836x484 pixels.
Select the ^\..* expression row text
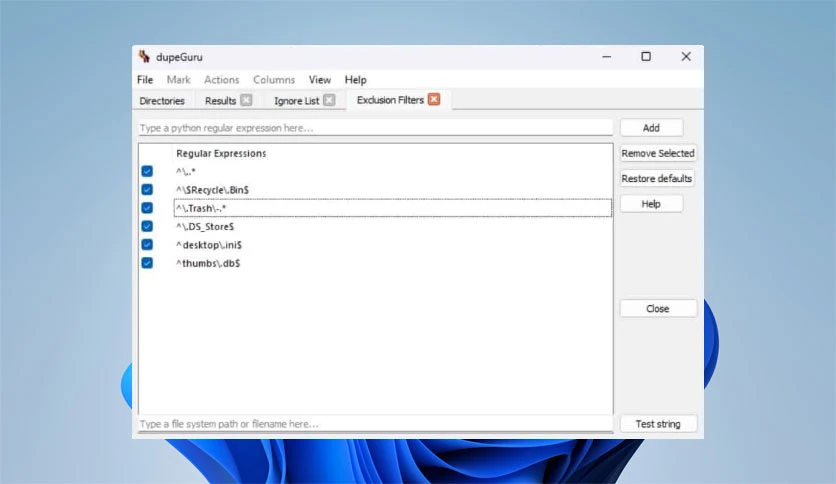pyautogui.click(x=186, y=172)
